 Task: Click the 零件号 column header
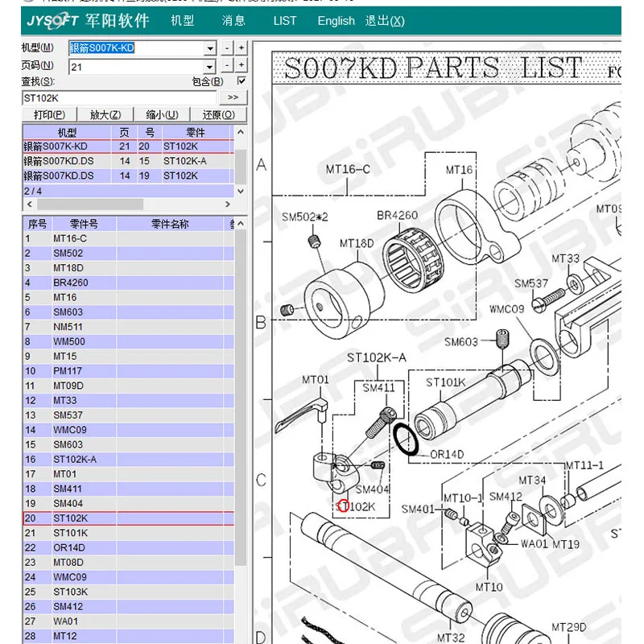[84, 224]
